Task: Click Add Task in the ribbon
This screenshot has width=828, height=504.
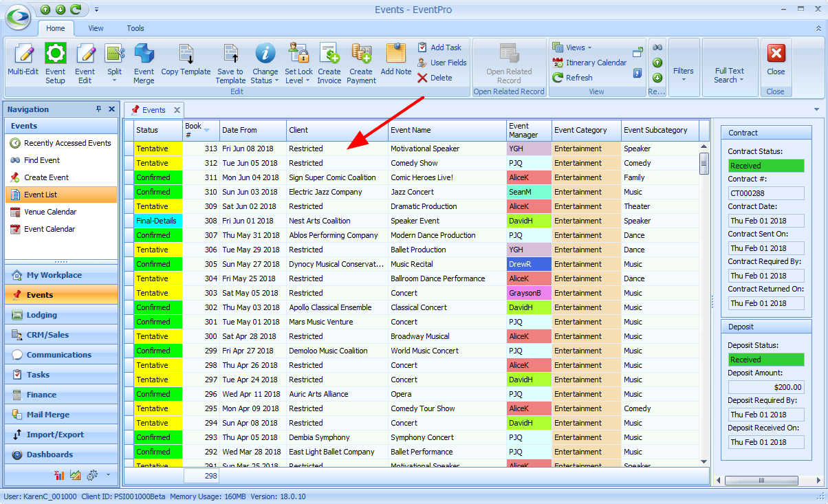Action: [439, 47]
